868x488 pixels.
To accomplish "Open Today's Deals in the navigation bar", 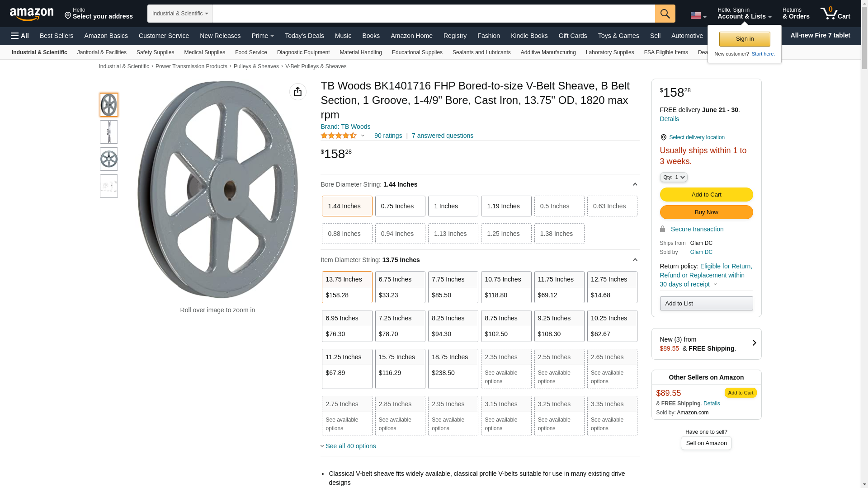I will (304, 36).
